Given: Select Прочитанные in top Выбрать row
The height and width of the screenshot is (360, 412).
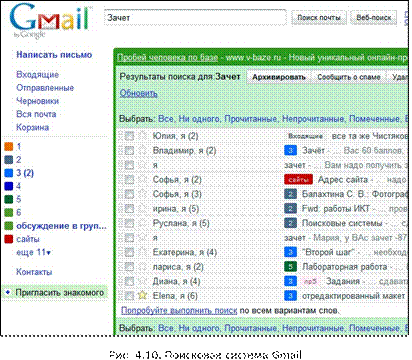Looking at the screenshot, I should pos(251,119).
